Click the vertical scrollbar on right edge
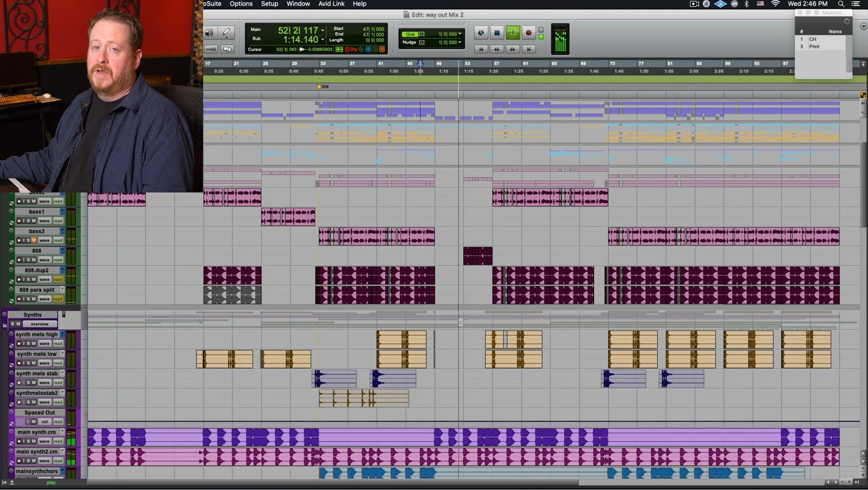Screen dimensions: 868x490 863,184
